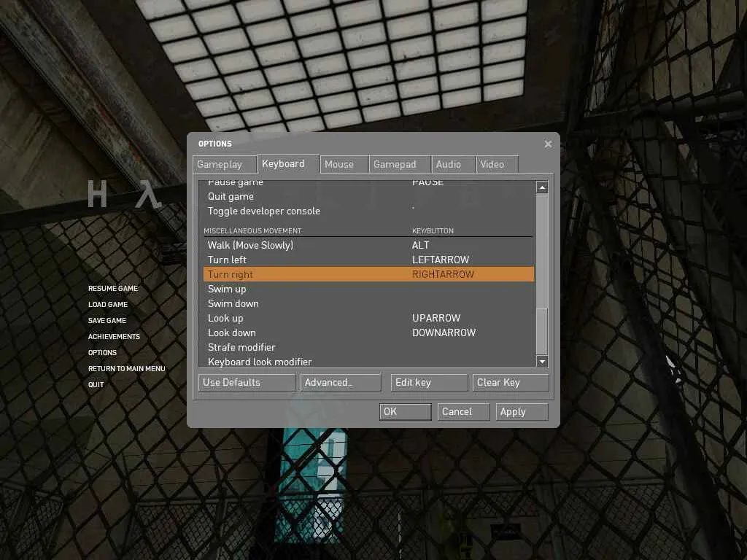Select the Swim down binding row

pos(368,304)
